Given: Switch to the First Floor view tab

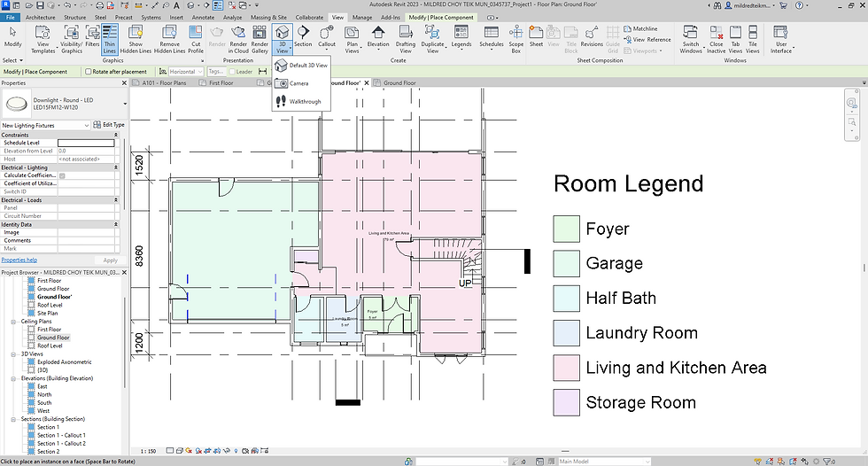Looking at the screenshot, I should pyautogui.click(x=221, y=83).
